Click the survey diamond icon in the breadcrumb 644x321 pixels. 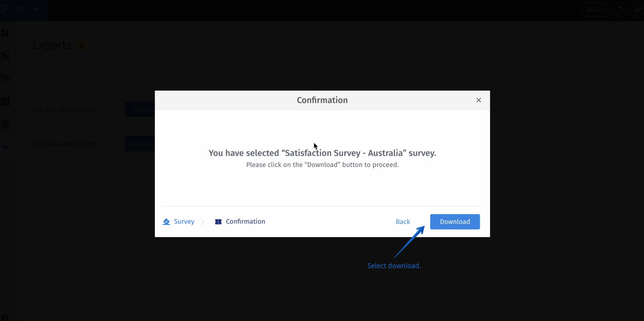[x=166, y=221]
